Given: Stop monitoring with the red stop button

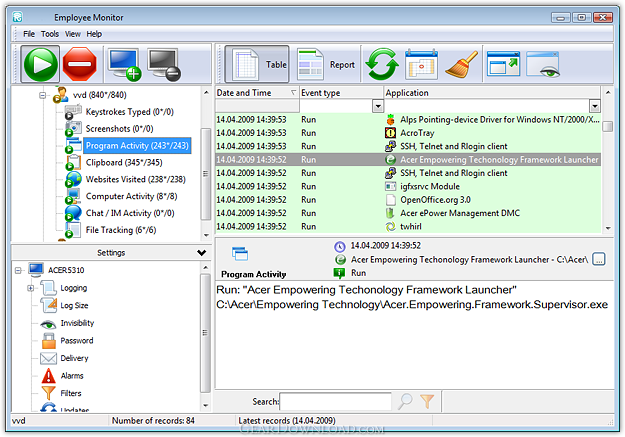Looking at the screenshot, I should (x=80, y=64).
